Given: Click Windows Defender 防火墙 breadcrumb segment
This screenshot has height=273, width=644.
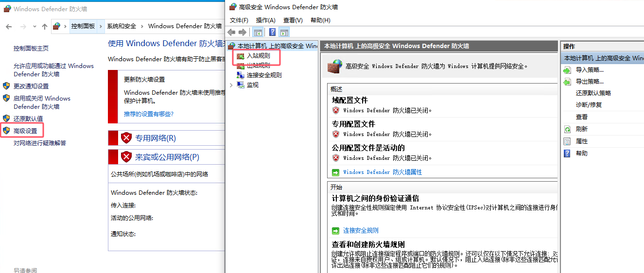Looking at the screenshot, I should [x=185, y=26].
